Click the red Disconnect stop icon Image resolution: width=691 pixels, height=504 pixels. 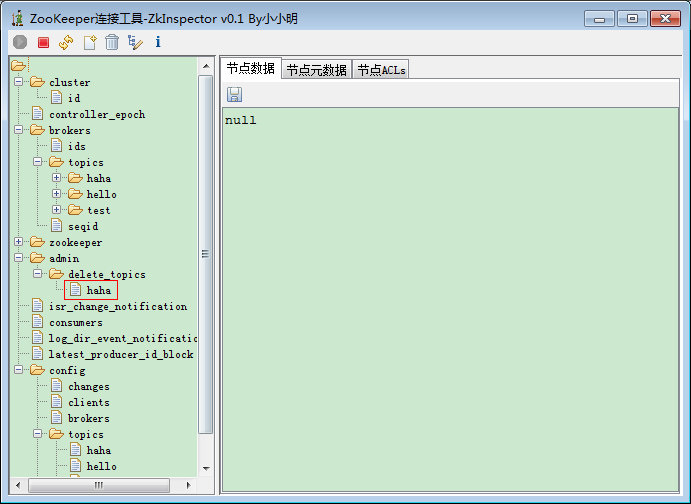point(43,42)
